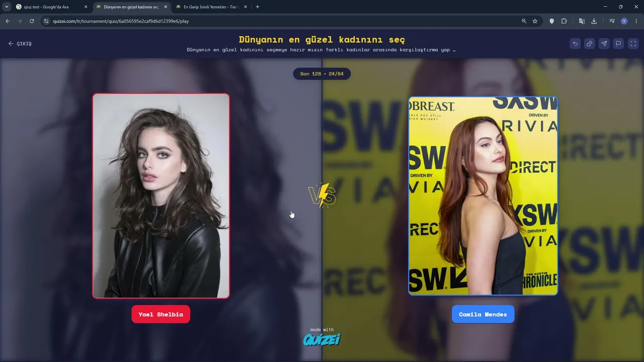Vote for Yael Shelbia using the red button
This screenshot has height=362, width=644.
click(161, 314)
